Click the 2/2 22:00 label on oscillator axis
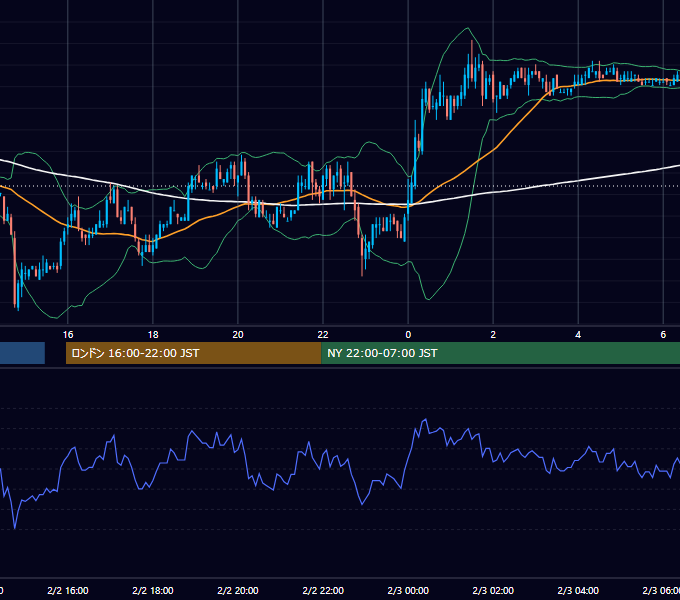680x600 pixels. tap(323, 590)
